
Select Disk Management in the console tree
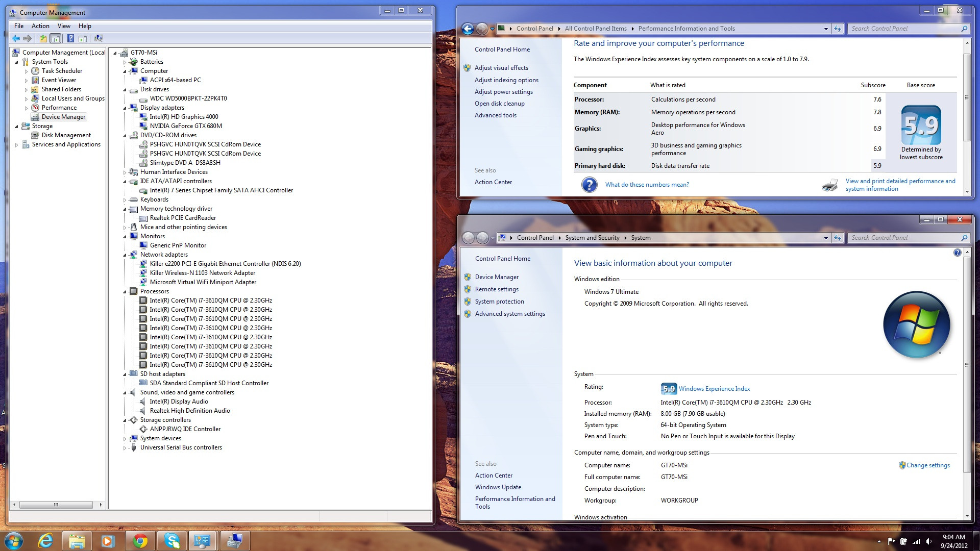click(66, 135)
